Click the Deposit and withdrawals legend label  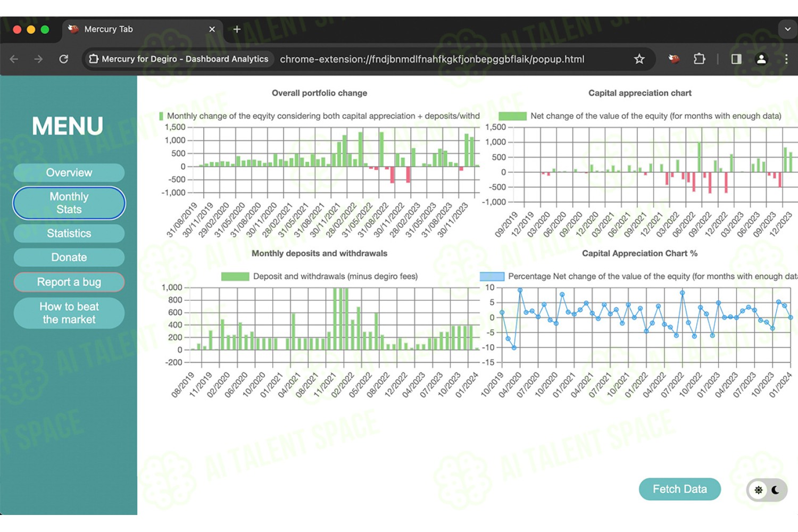[336, 276]
